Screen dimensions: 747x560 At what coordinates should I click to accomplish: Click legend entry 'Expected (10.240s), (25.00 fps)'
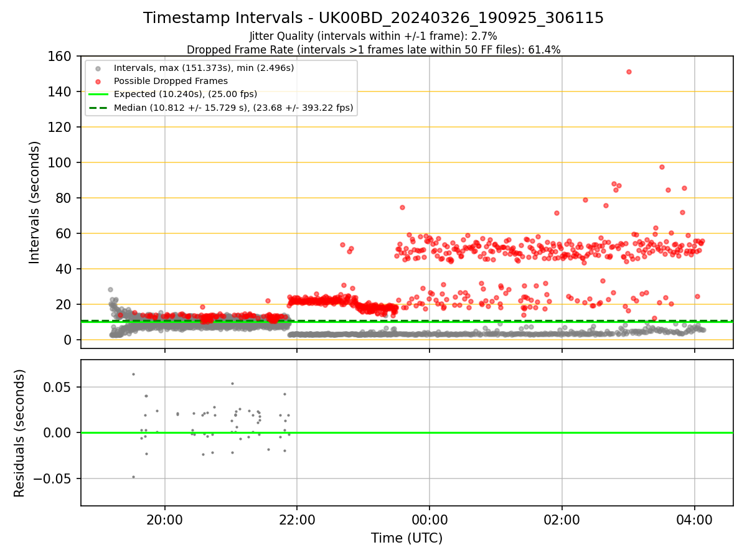pos(186,94)
